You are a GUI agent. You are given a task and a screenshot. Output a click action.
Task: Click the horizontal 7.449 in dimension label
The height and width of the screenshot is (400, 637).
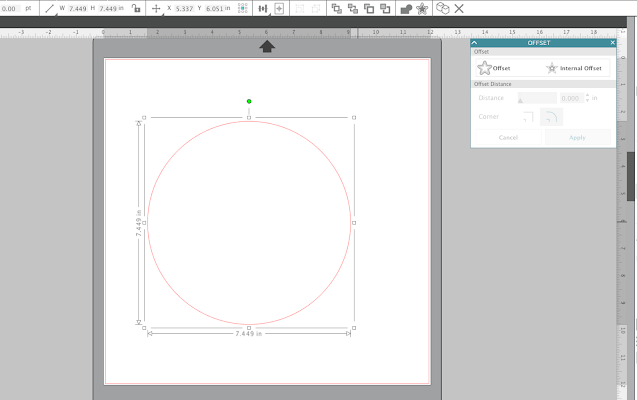point(249,334)
